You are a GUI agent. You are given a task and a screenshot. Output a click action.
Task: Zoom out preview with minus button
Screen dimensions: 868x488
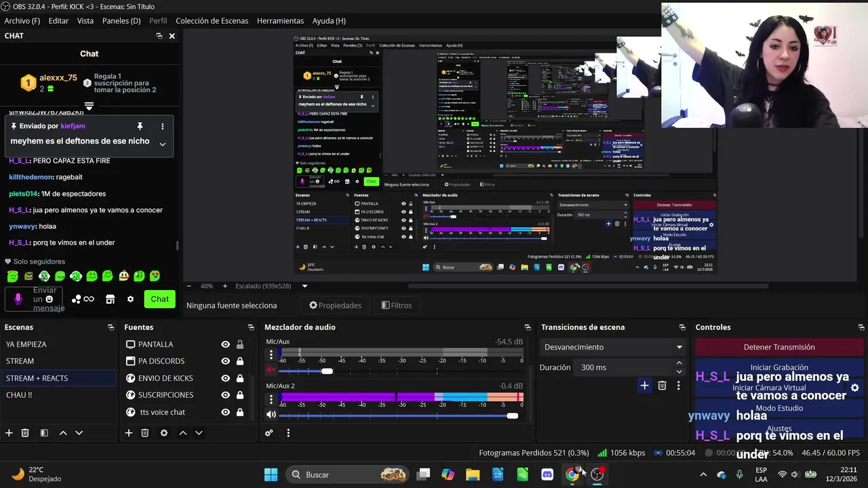(189, 286)
